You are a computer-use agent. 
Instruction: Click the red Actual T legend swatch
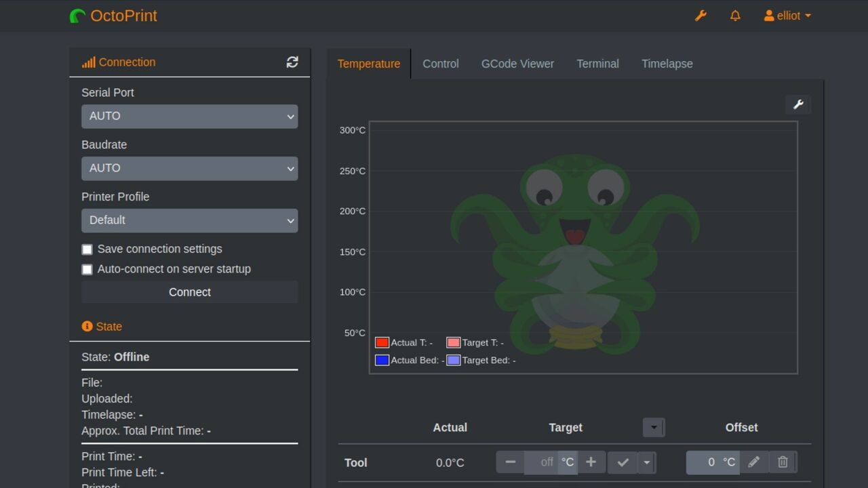(382, 342)
